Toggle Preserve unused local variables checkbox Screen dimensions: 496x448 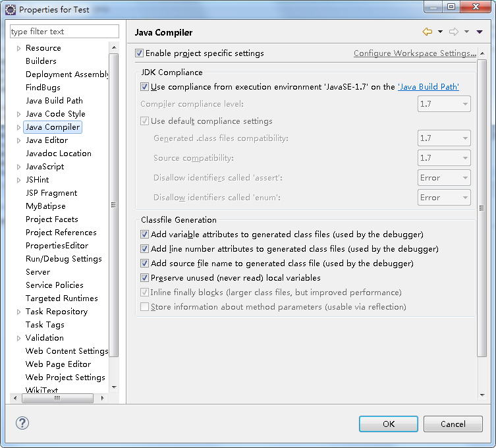[x=144, y=278]
